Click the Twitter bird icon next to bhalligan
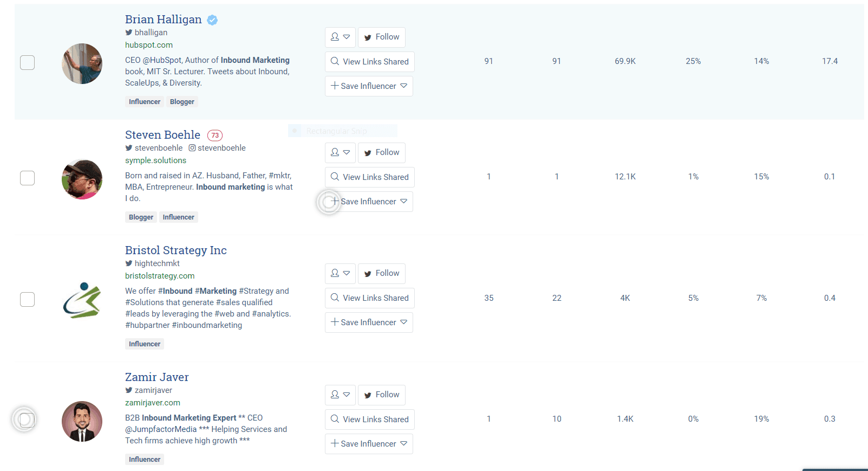The height and width of the screenshot is (471, 868). click(x=129, y=33)
